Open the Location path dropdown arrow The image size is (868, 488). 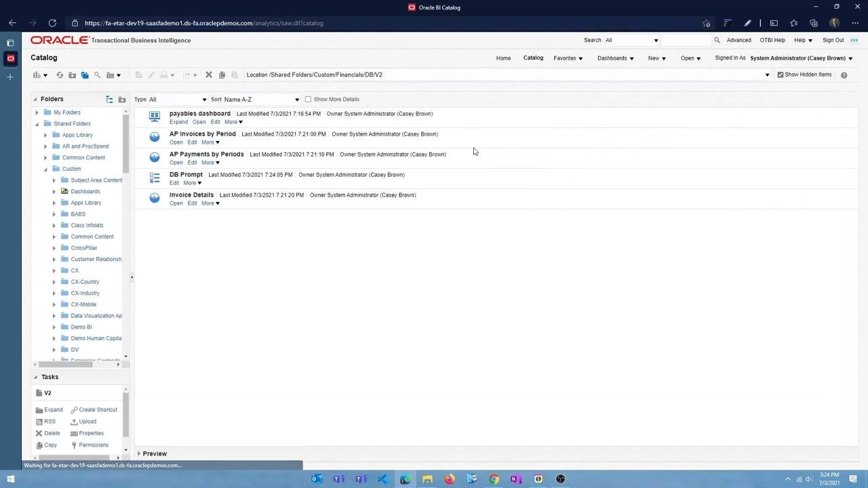pos(767,75)
